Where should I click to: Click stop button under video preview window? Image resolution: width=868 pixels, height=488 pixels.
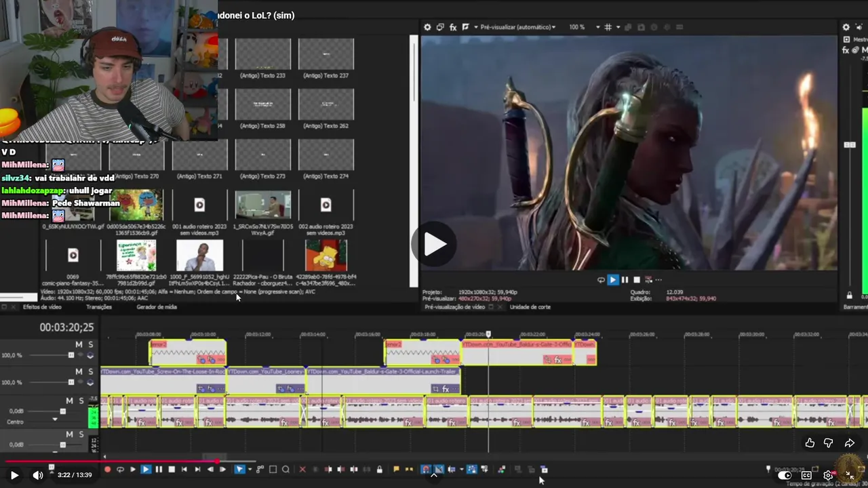click(x=636, y=279)
